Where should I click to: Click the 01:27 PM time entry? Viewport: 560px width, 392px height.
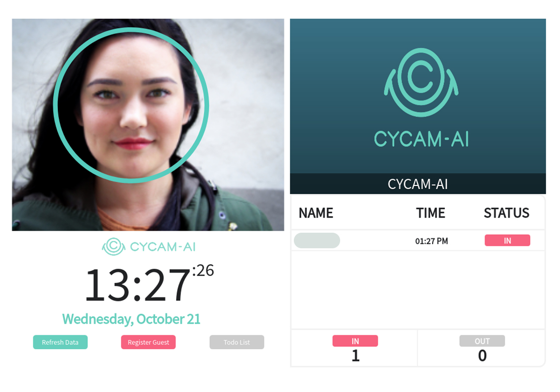tap(431, 241)
